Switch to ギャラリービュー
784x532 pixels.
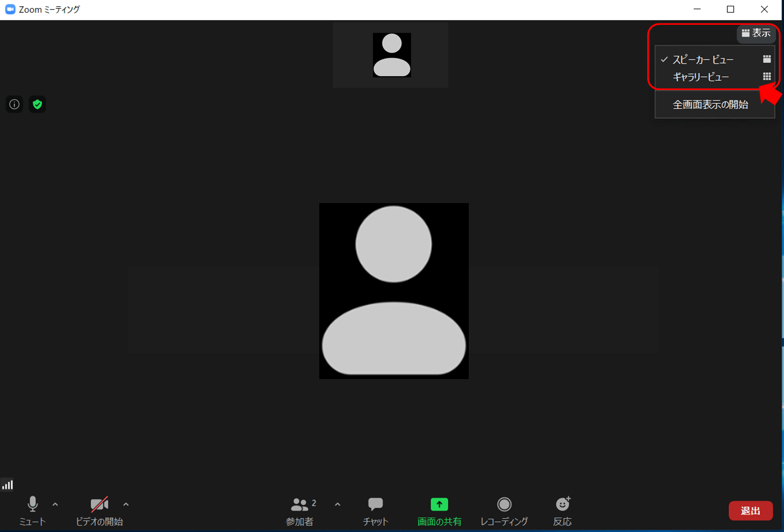tap(715, 77)
